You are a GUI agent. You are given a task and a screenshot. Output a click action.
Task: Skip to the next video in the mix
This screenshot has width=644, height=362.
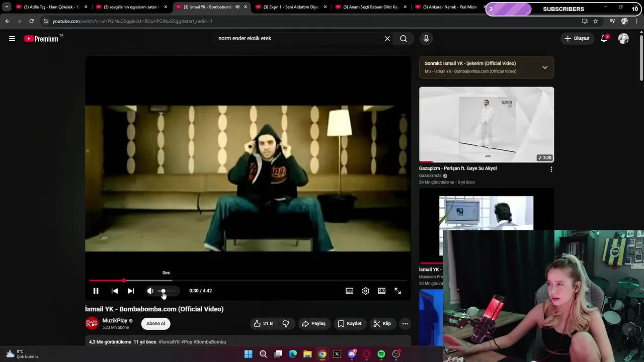pyautogui.click(x=131, y=291)
